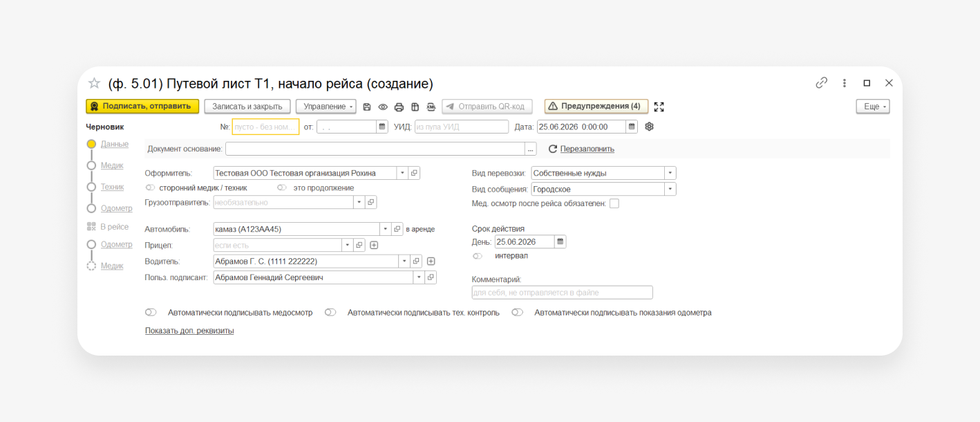Viewport: 980px width, 422px height.
Task: Open the Водитель record via open icon
Action: coord(416,261)
